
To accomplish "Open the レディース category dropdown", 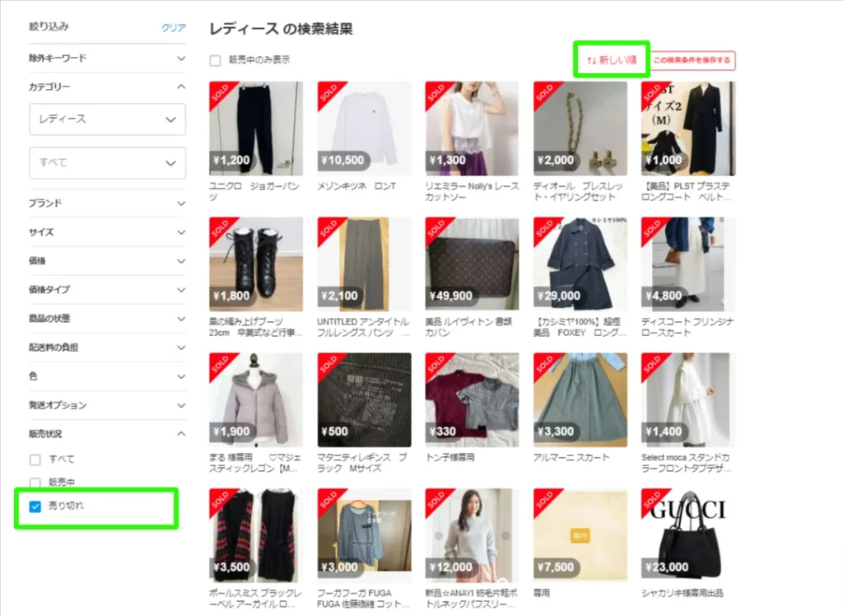I will pyautogui.click(x=107, y=119).
